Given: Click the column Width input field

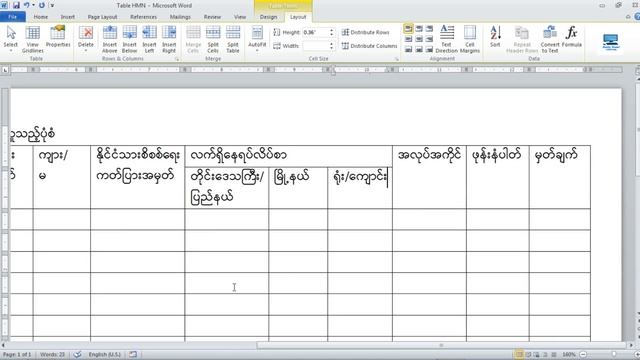Looking at the screenshot, I should (x=316, y=46).
